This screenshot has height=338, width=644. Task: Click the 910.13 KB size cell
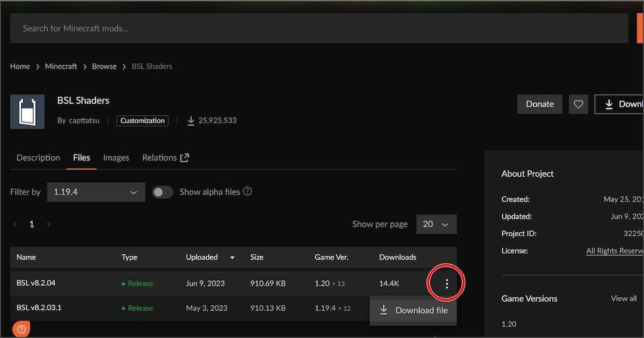268,308
